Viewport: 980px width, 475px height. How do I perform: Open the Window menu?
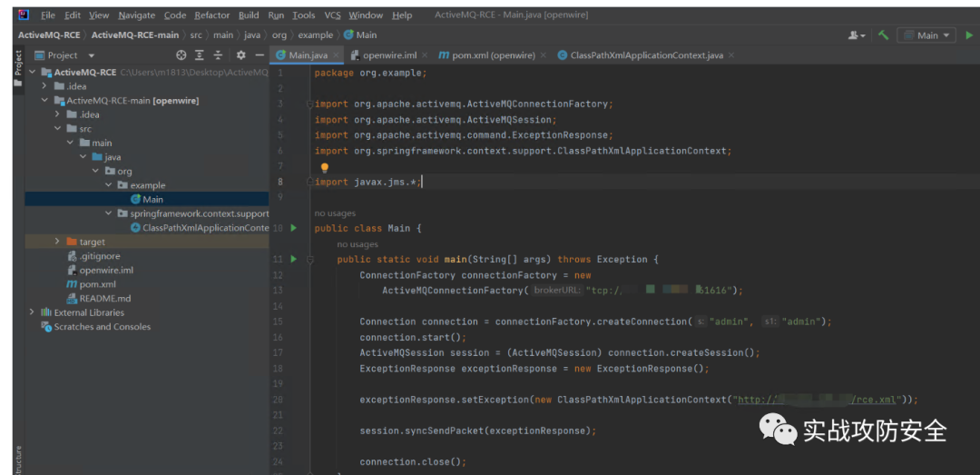(366, 15)
